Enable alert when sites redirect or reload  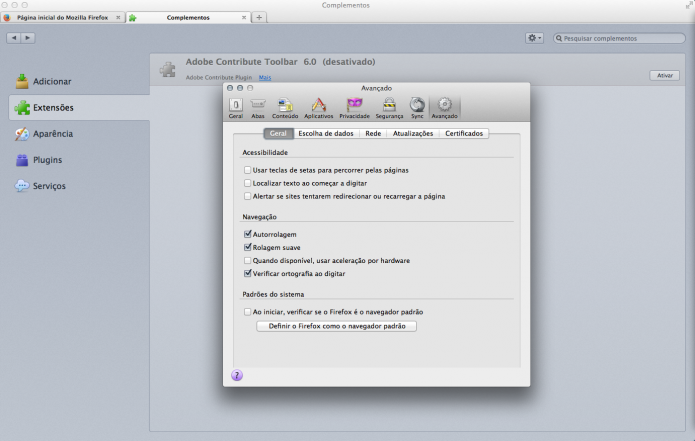tap(247, 196)
